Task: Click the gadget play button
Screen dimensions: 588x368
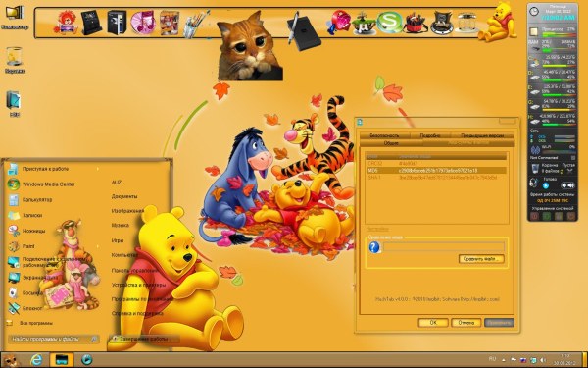Action: [x=546, y=185]
